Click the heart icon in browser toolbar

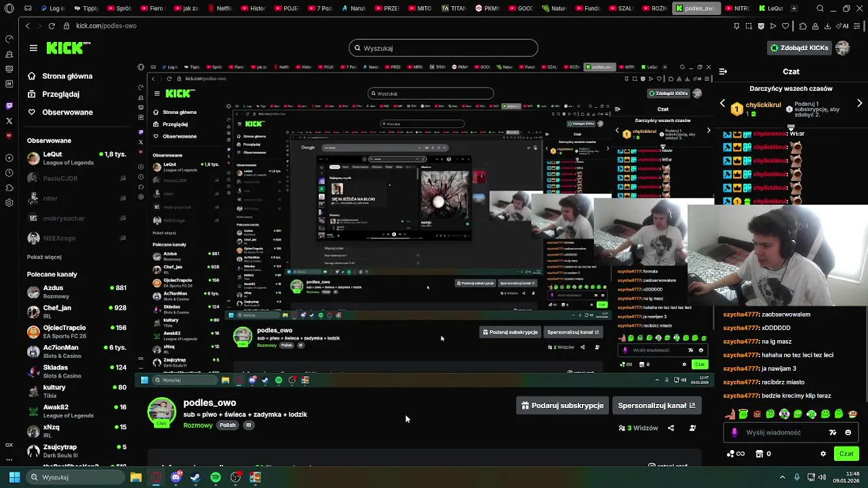[x=785, y=26]
